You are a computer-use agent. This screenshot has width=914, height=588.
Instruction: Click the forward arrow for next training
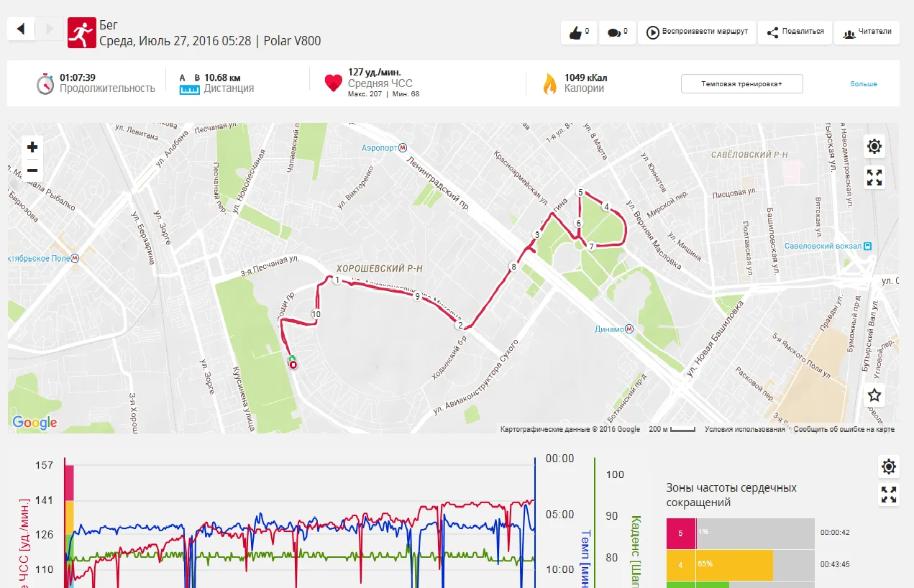pyautogui.click(x=48, y=29)
